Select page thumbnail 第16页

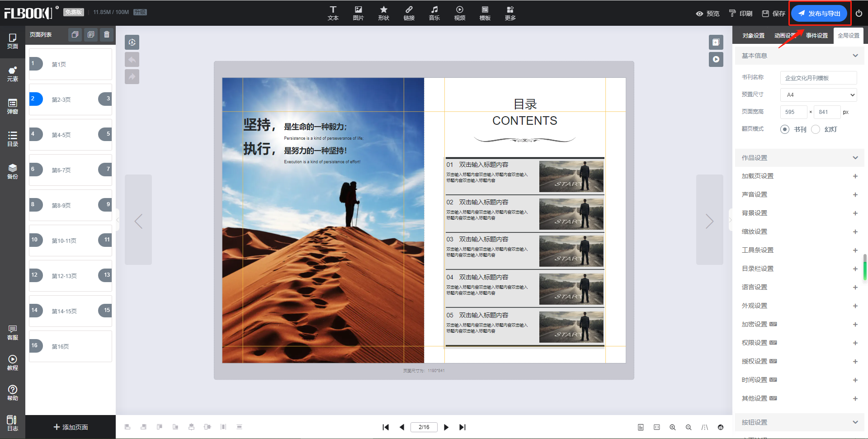71,346
